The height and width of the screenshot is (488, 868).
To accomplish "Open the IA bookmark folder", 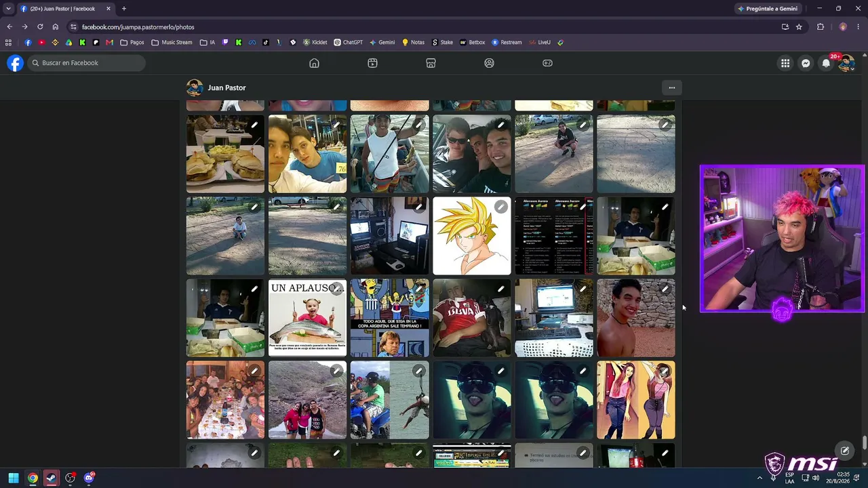I will point(208,42).
